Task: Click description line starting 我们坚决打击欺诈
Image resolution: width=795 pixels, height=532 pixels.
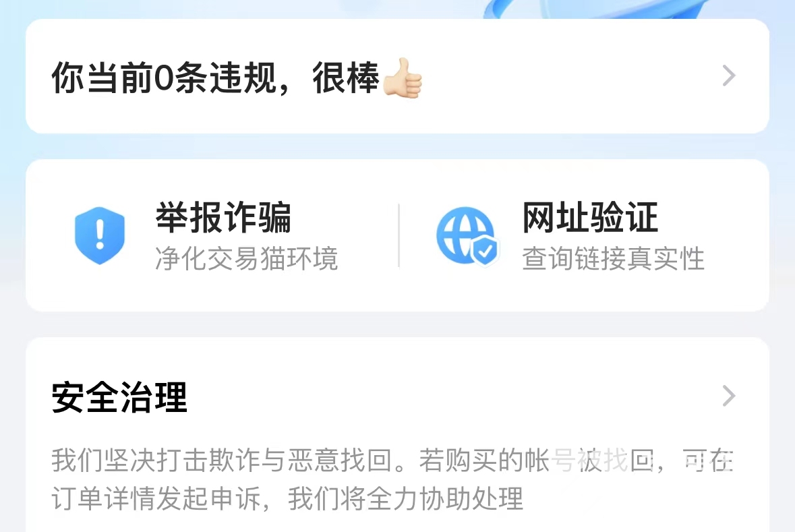Action: (x=392, y=461)
